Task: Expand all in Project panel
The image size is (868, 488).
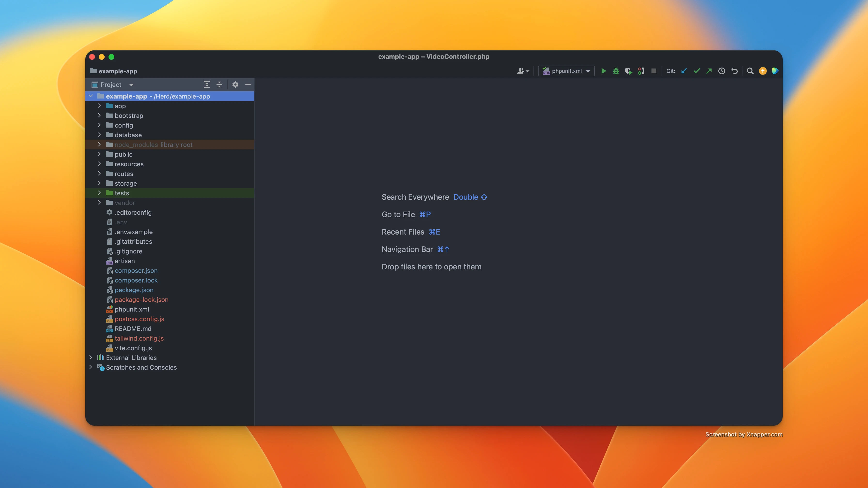Action: click(x=207, y=84)
